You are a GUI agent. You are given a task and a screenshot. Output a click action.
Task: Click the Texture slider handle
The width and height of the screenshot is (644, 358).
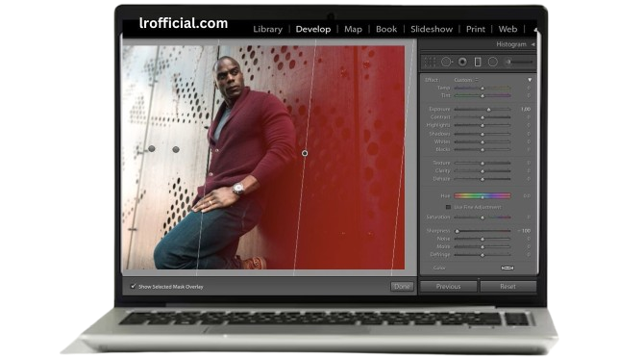click(483, 164)
